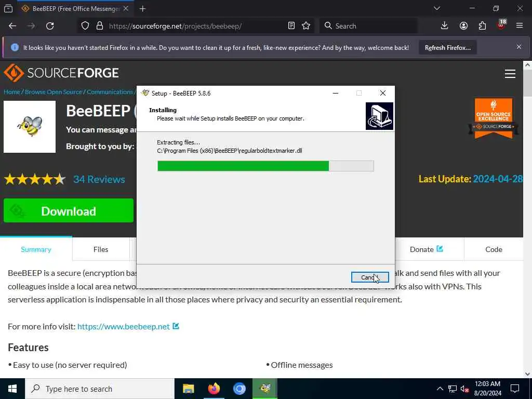Click the "Easy to use (no server required)" text
The image size is (532, 399).
coord(70,365)
